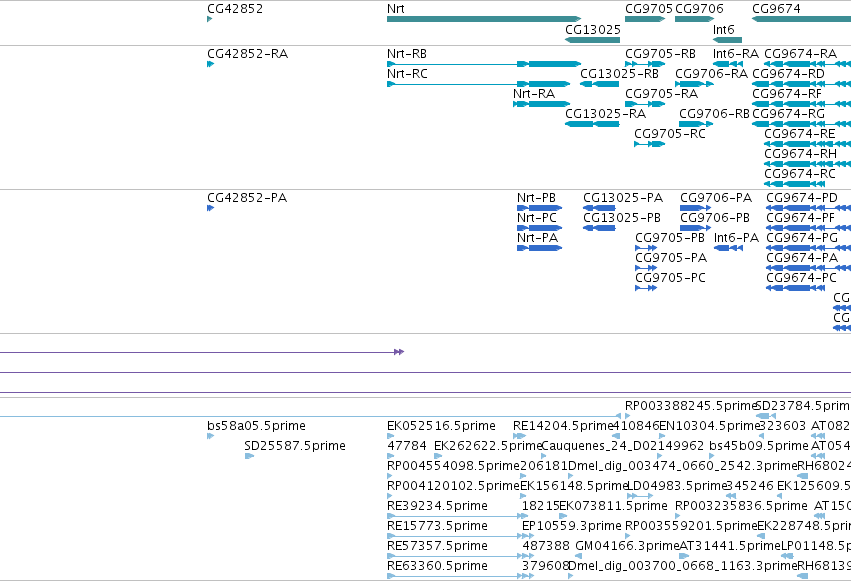The image size is (851, 581).
Task: Select the CG9705-RC transcript
Action: coord(650,144)
